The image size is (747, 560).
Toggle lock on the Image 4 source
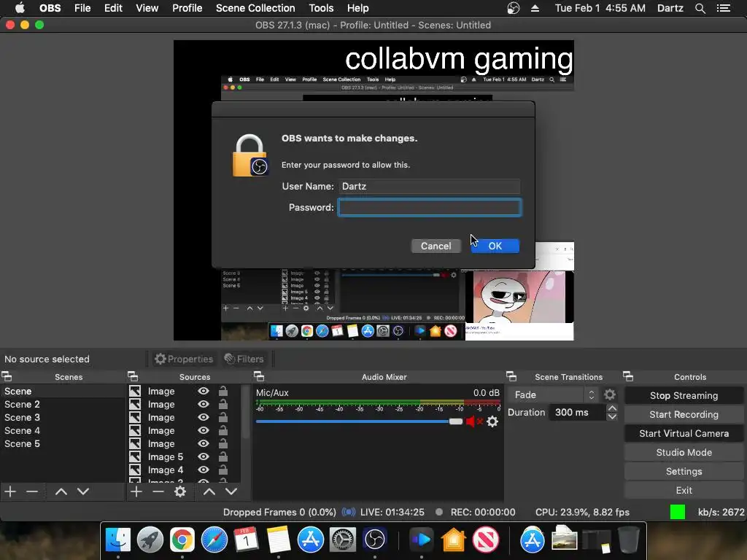tap(223, 470)
